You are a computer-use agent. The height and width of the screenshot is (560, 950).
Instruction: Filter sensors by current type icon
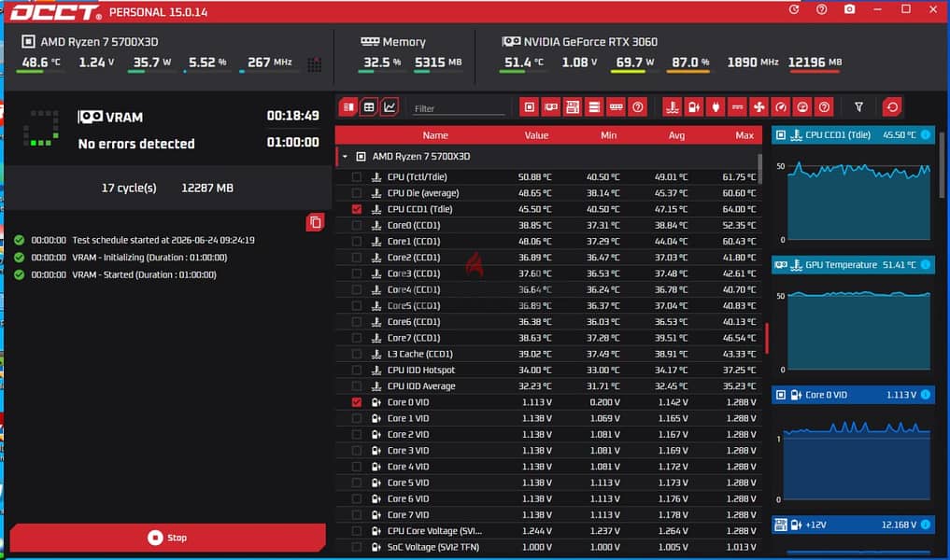tap(737, 107)
